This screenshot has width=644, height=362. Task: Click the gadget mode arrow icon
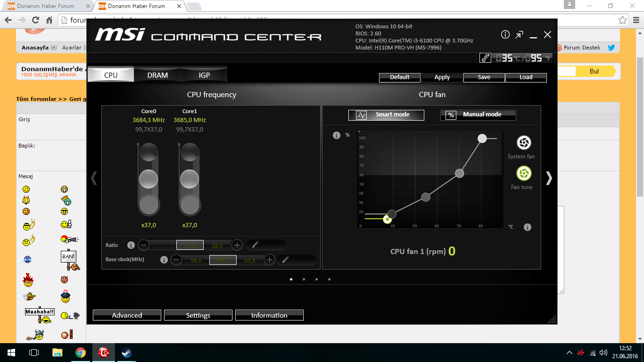[519, 35]
